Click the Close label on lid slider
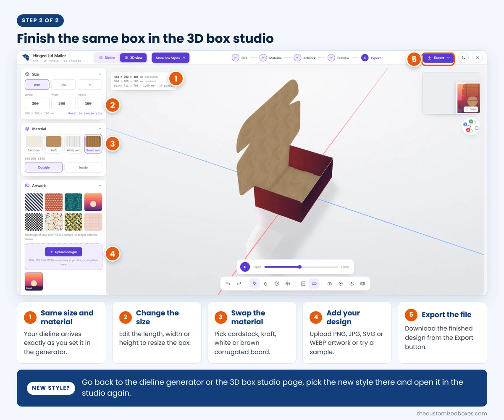Viewport: 504px width, 420px height. [x=345, y=267]
